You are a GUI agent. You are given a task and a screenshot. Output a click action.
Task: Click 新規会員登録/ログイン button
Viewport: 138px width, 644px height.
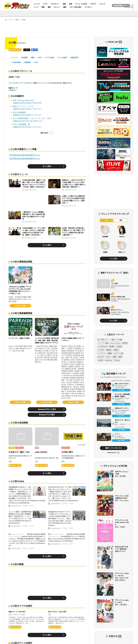(121, 5)
